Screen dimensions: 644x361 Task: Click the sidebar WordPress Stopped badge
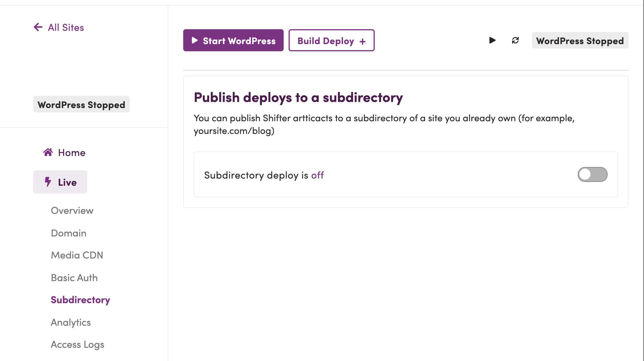tap(81, 104)
